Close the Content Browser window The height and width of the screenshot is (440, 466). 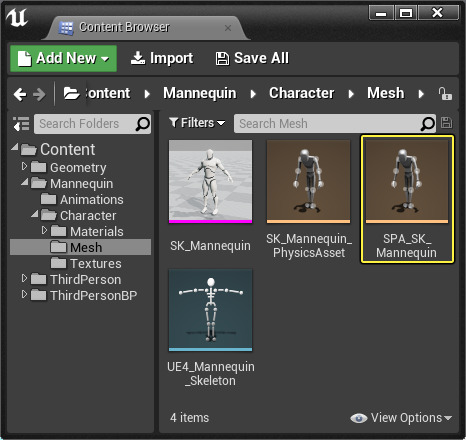(438, 13)
